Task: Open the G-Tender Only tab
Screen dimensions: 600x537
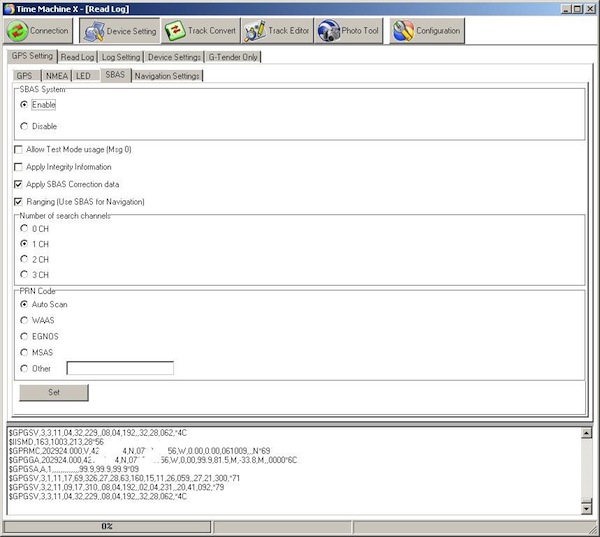Action: [x=233, y=57]
